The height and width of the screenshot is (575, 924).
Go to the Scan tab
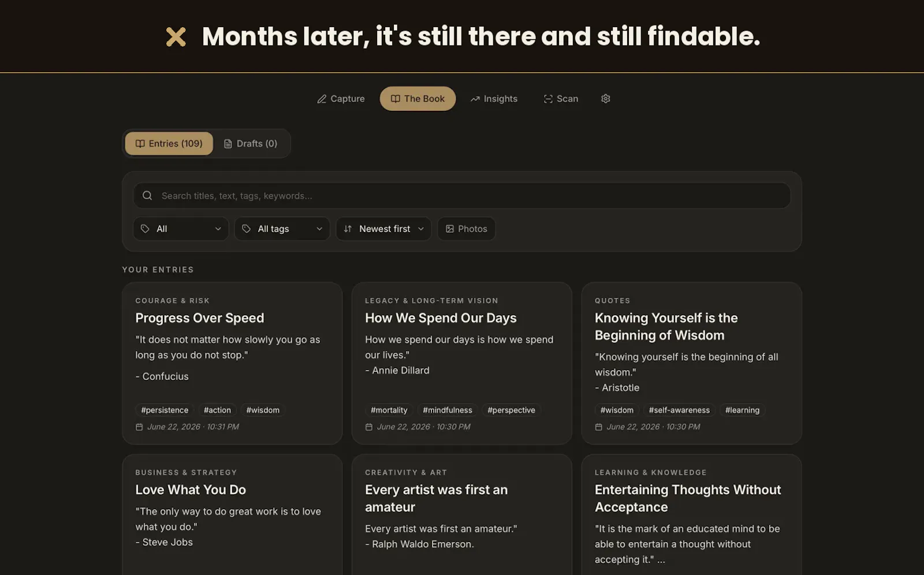pyautogui.click(x=561, y=99)
